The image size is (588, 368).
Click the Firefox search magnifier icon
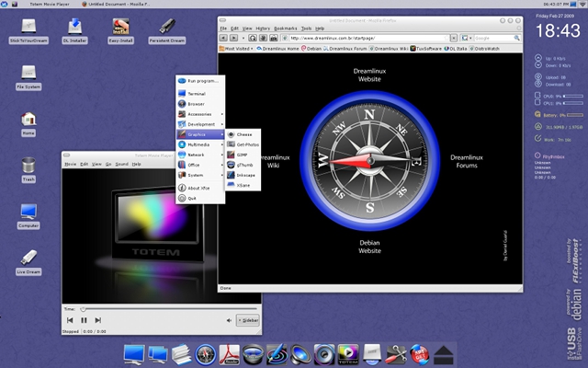(x=516, y=38)
